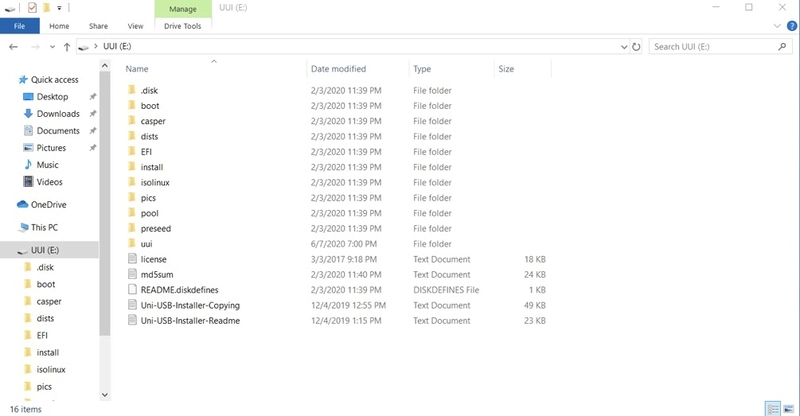Click the DISKDEFINES File type cell
Viewport: 800px width, 416px height.
pyautogui.click(x=446, y=290)
